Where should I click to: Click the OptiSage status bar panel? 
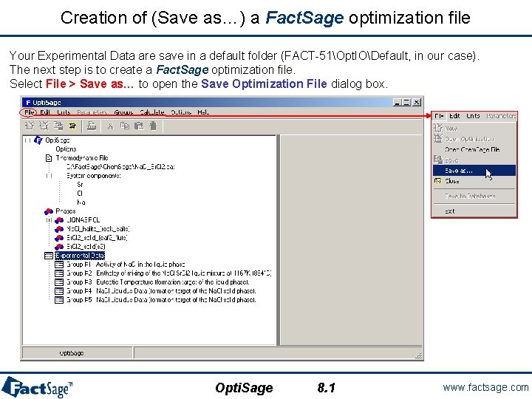coord(77,353)
